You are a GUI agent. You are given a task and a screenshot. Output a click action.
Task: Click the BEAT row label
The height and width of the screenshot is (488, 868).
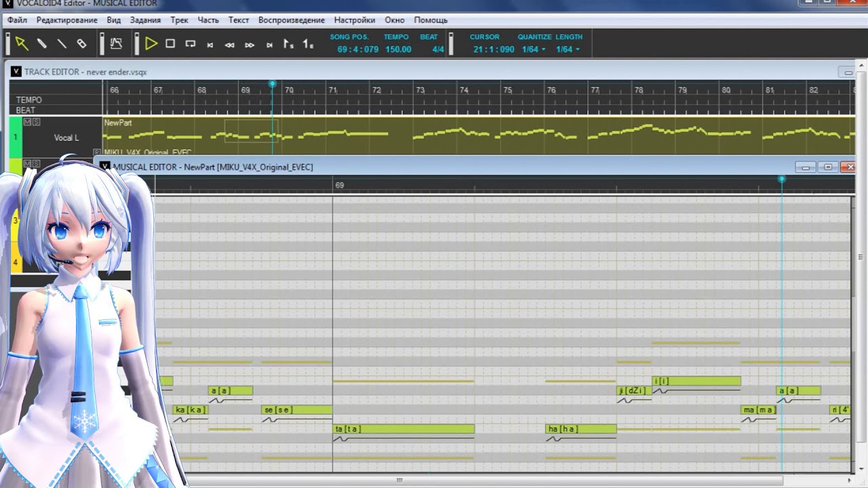point(26,110)
